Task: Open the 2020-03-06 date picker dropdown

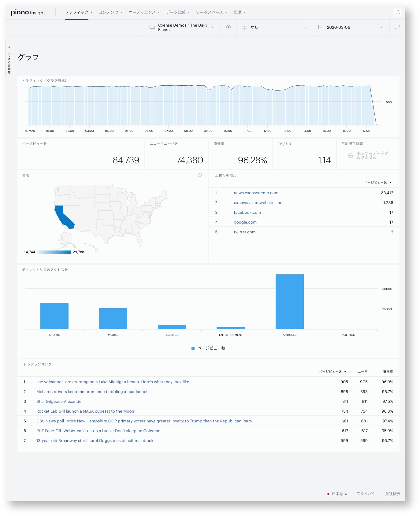Action: point(351,27)
